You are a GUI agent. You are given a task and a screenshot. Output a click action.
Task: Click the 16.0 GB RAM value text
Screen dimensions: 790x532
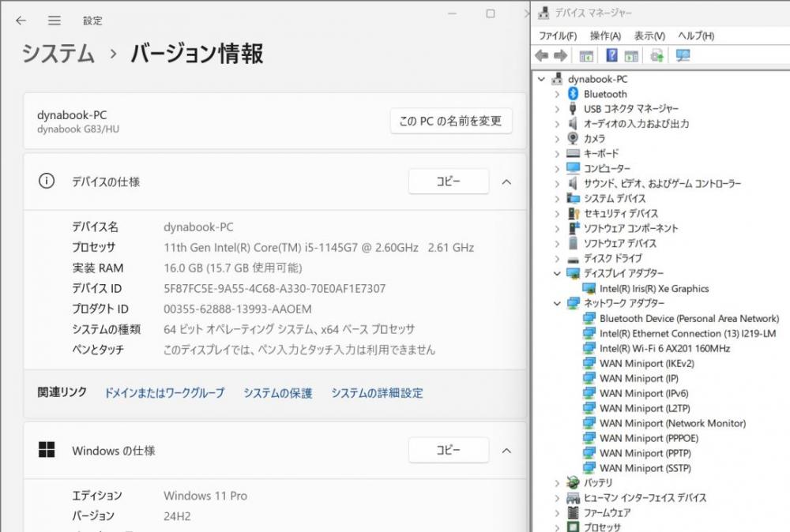233,268
